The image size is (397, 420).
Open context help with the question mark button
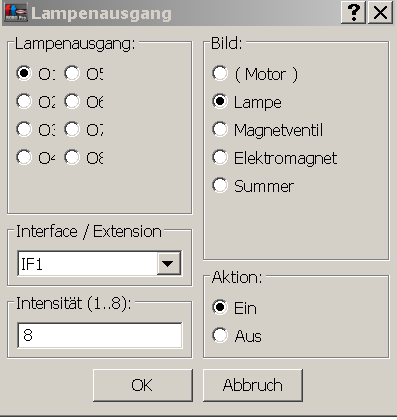(x=353, y=13)
